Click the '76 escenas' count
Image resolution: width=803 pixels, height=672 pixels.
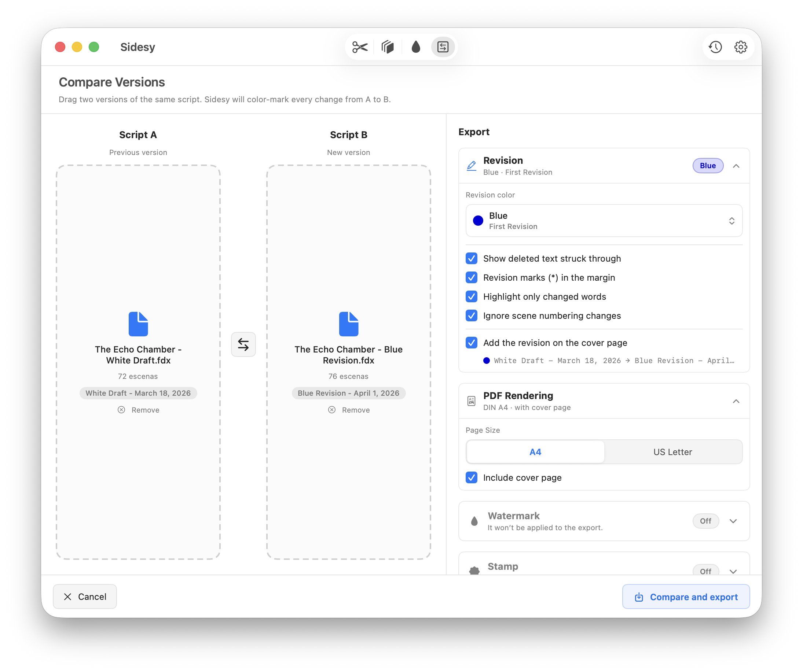[x=348, y=376]
